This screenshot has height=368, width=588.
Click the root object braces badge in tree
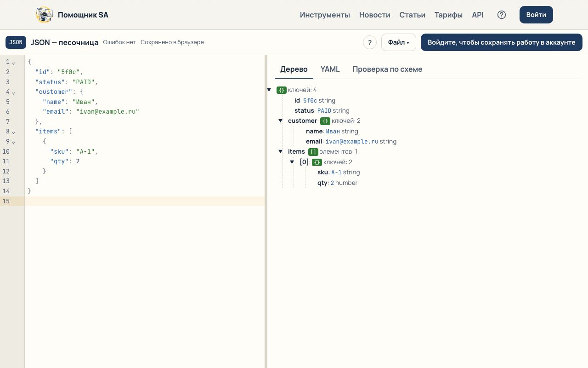tap(282, 90)
